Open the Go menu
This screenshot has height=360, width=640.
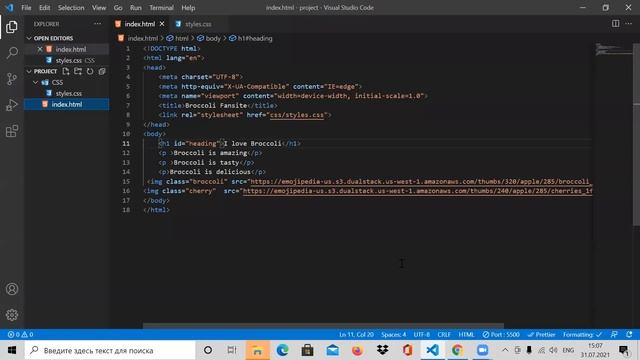[x=118, y=8]
